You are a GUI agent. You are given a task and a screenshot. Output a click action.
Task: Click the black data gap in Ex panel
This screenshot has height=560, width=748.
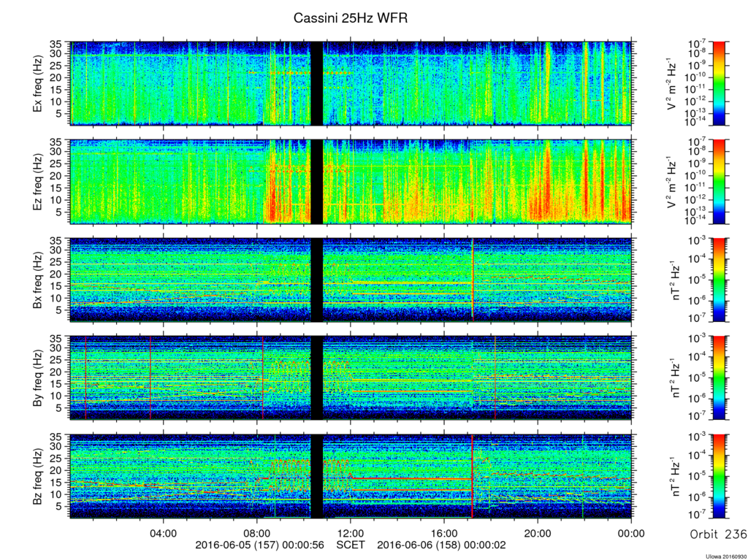click(317, 83)
